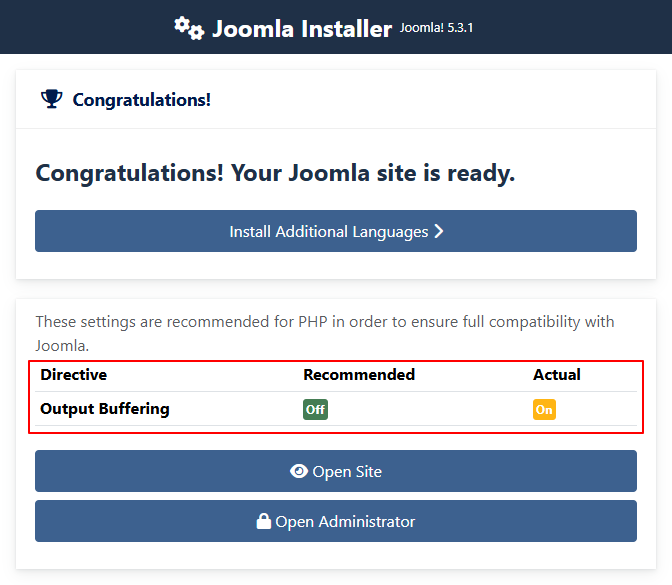Click the green Off recommended badge

[x=315, y=409]
